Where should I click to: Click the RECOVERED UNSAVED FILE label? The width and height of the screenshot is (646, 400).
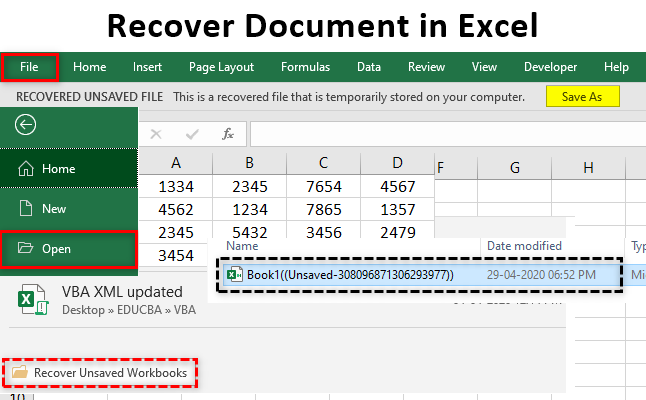pos(89,97)
